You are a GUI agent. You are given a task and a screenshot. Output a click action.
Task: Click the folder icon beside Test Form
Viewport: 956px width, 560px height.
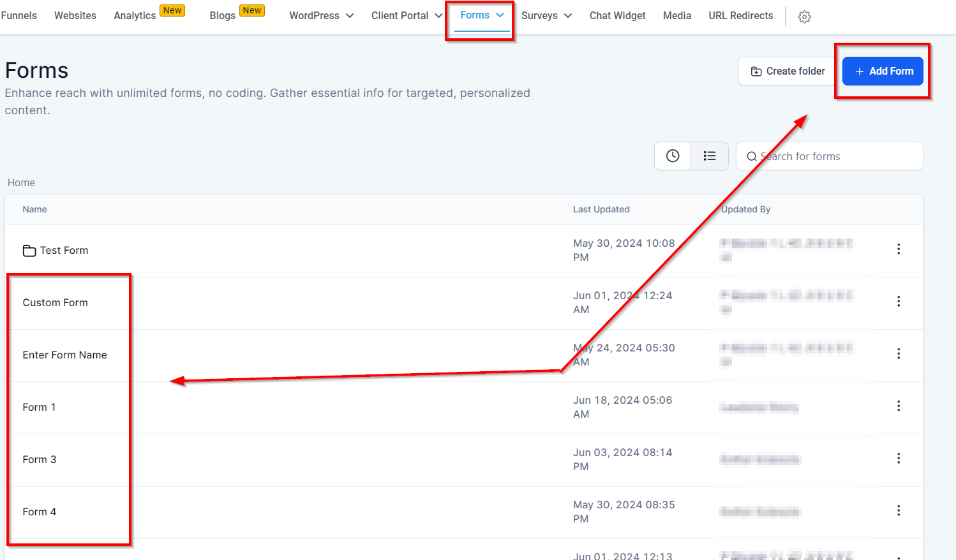tap(29, 251)
